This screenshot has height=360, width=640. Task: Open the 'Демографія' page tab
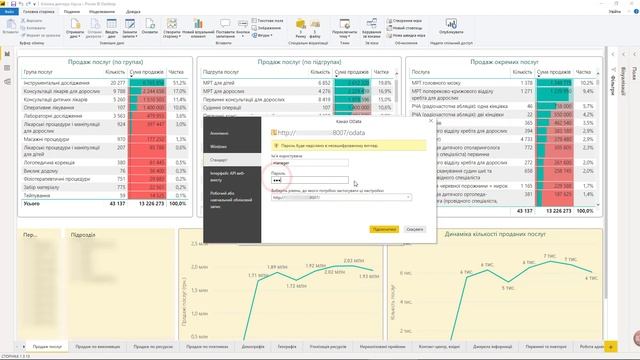253,347
